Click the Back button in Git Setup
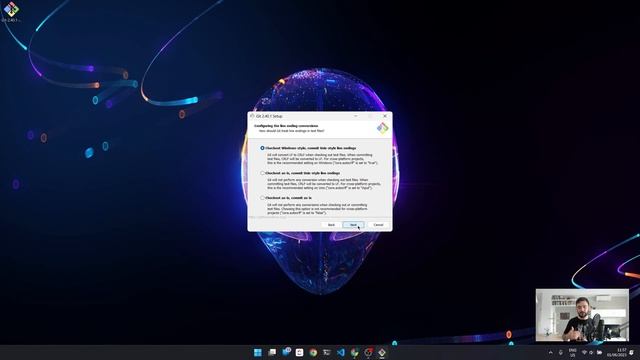The image size is (640, 360). tap(331, 225)
